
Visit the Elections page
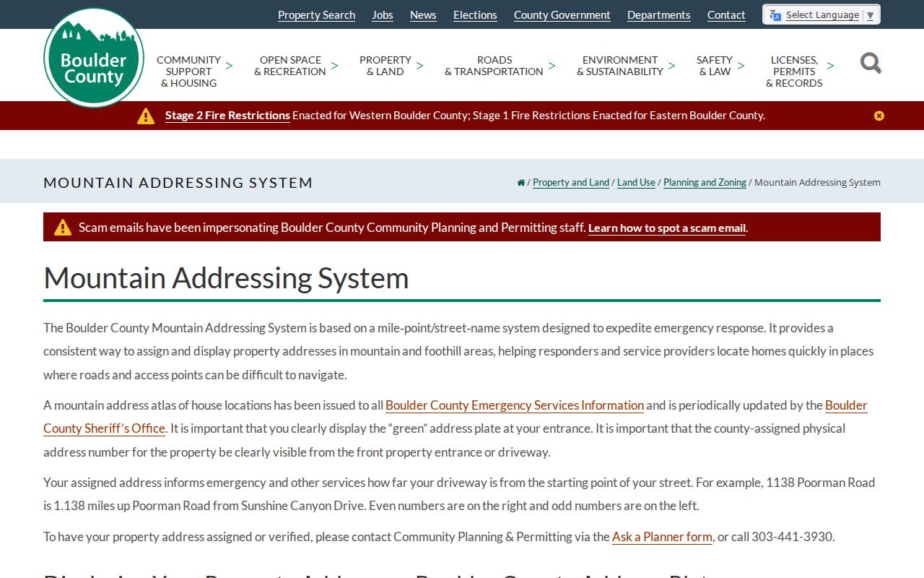475,15
